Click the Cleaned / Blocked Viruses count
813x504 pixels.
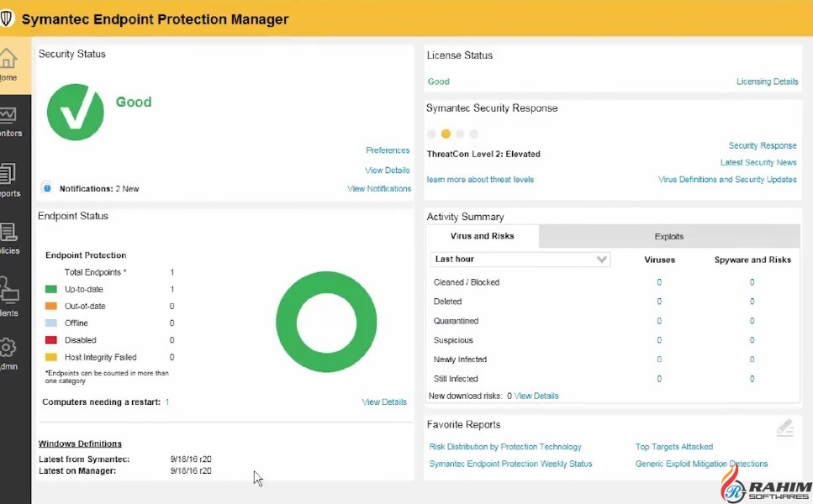(x=659, y=282)
